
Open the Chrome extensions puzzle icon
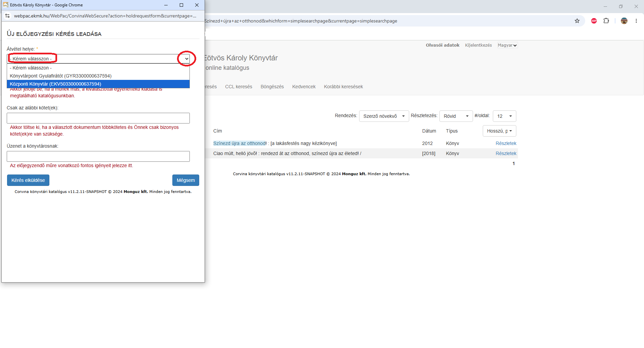click(x=606, y=21)
